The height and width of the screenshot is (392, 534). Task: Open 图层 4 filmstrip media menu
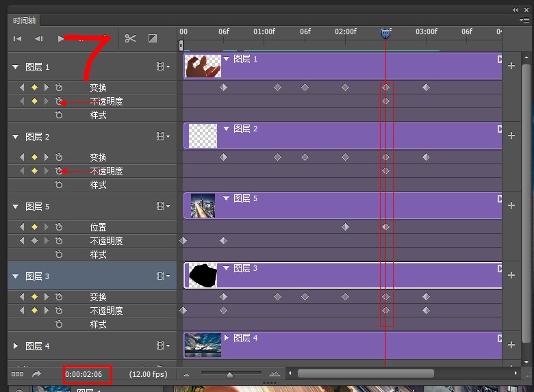click(x=163, y=345)
